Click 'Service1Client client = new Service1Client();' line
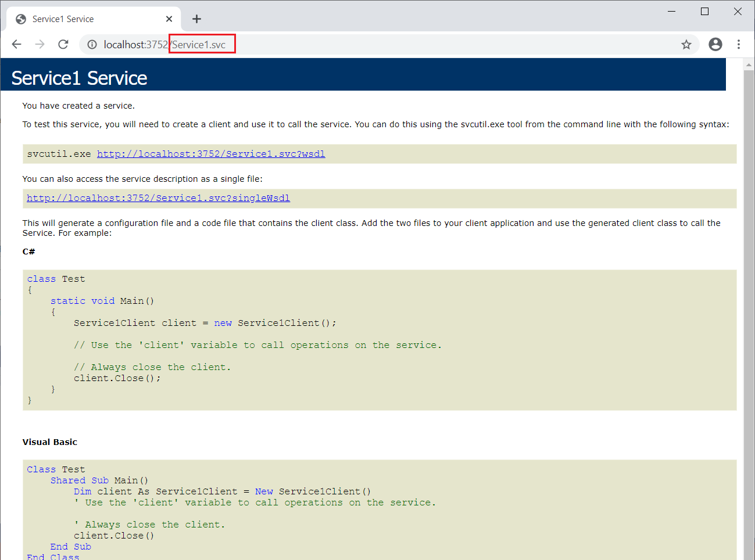The width and height of the screenshot is (755, 560). click(205, 323)
